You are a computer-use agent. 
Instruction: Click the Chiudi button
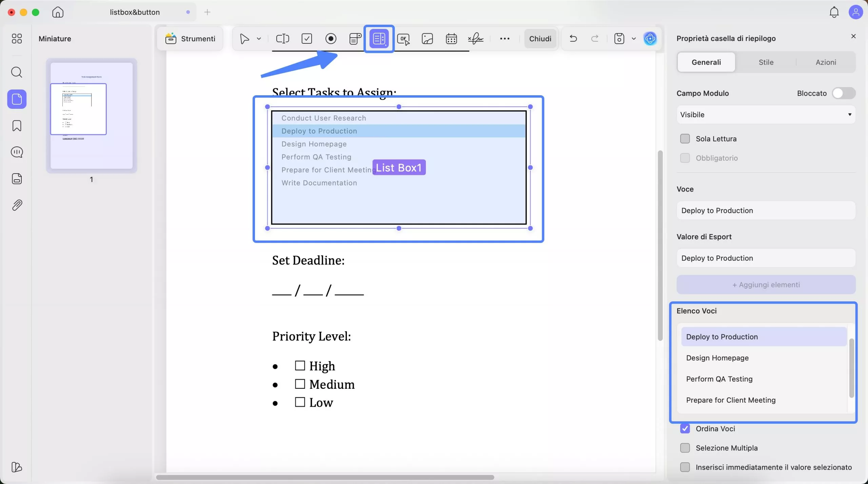540,39
